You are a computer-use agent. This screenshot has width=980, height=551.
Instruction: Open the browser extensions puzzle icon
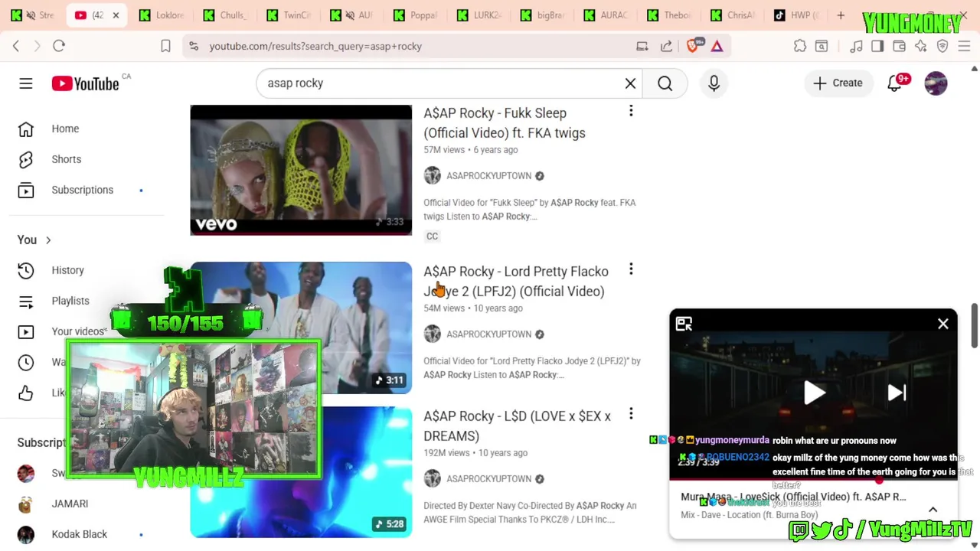[x=800, y=46]
